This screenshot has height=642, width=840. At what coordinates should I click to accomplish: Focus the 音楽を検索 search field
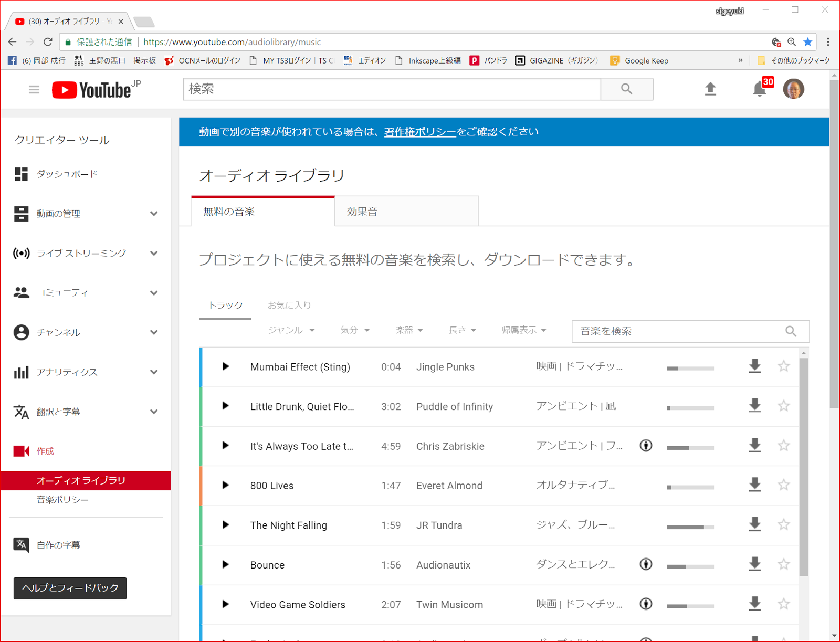[x=690, y=331]
